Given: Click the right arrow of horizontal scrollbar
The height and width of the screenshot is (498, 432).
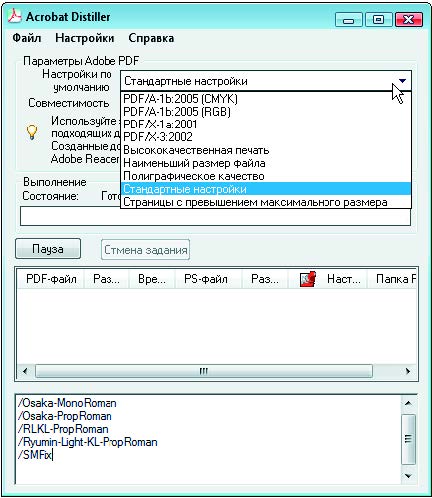Looking at the screenshot, I should pyautogui.click(x=408, y=371).
